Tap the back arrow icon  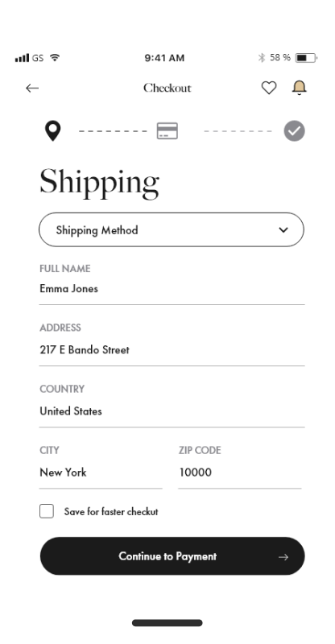tap(32, 88)
